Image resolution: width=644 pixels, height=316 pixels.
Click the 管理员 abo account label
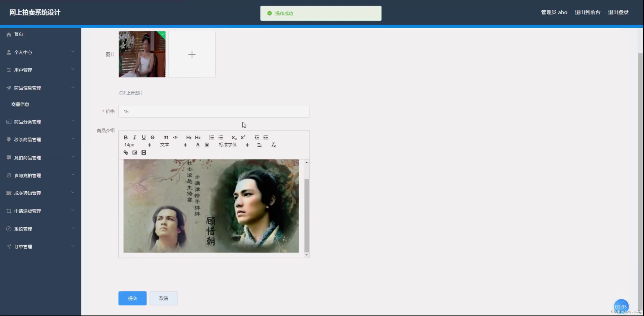point(554,12)
